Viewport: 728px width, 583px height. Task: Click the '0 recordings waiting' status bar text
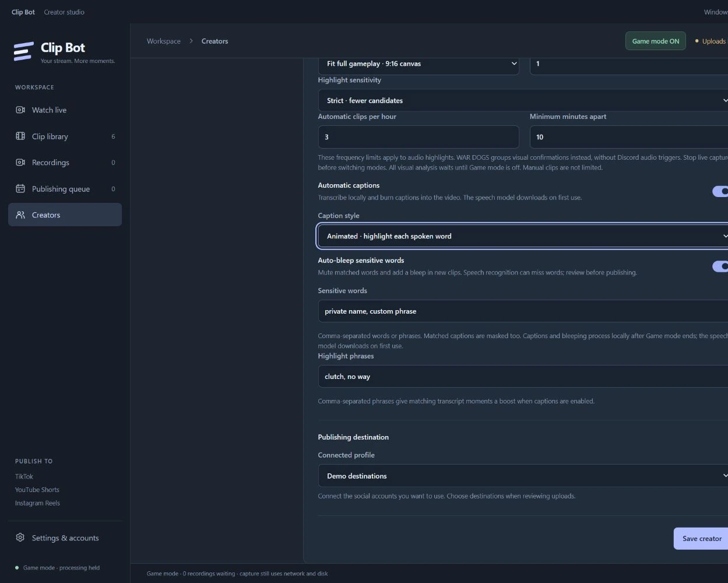pos(209,573)
